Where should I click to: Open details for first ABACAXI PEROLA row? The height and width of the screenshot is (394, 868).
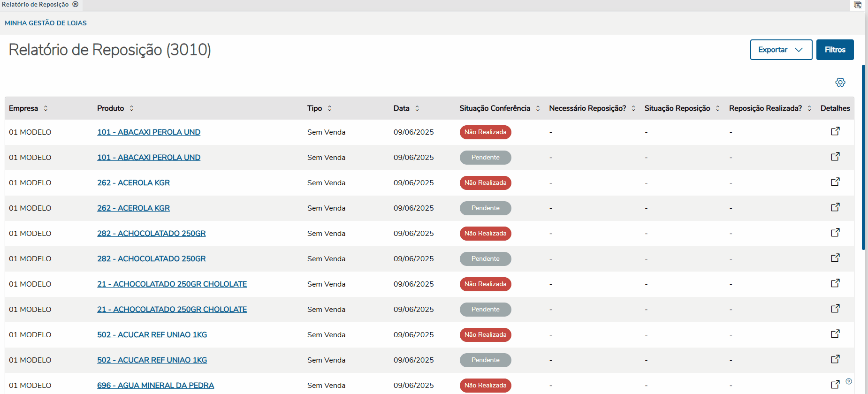(x=835, y=131)
